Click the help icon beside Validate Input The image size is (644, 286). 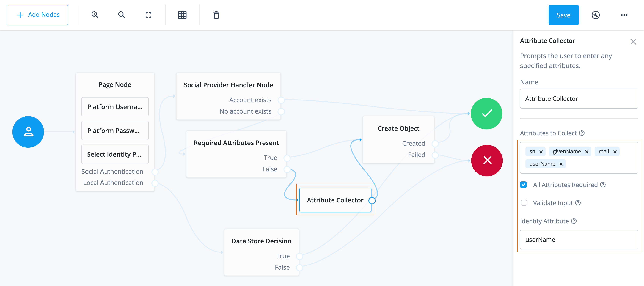pyautogui.click(x=578, y=203)
